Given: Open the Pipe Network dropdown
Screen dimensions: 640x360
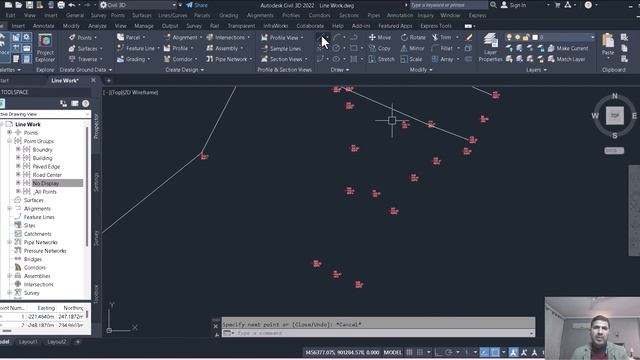Looking at the screenshot, I should (x=229, y=59).
